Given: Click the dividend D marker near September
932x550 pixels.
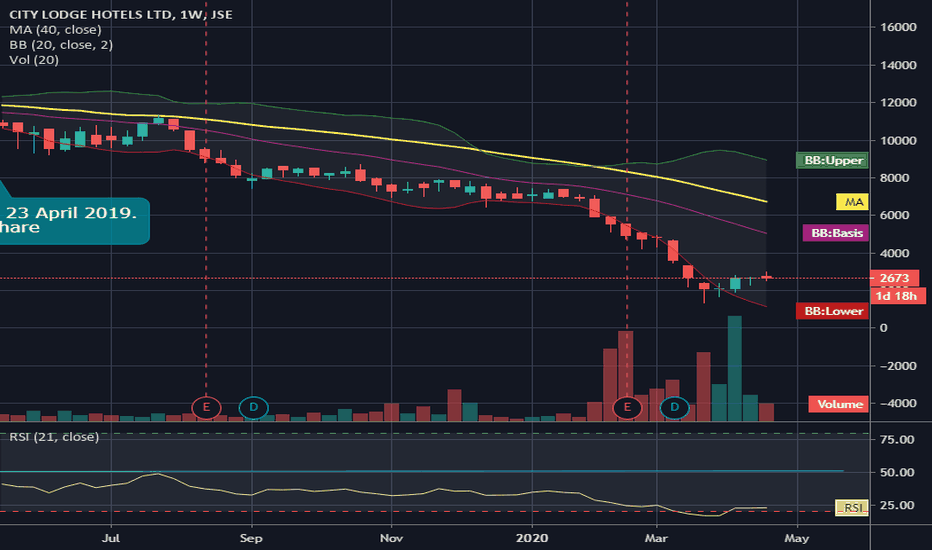Looking at the screenshot, I should 254,407.
